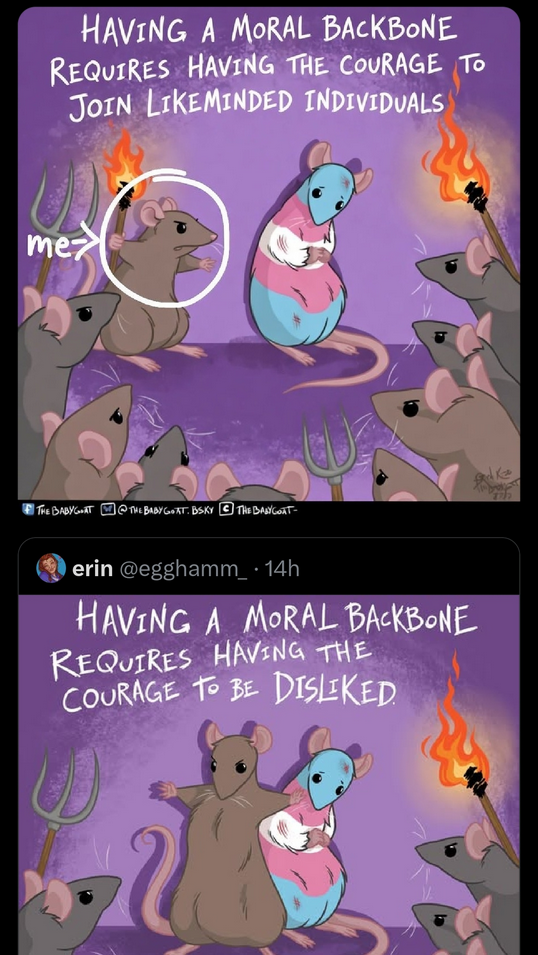Click the 14h timestamp of quoted post

coord(283,569)
